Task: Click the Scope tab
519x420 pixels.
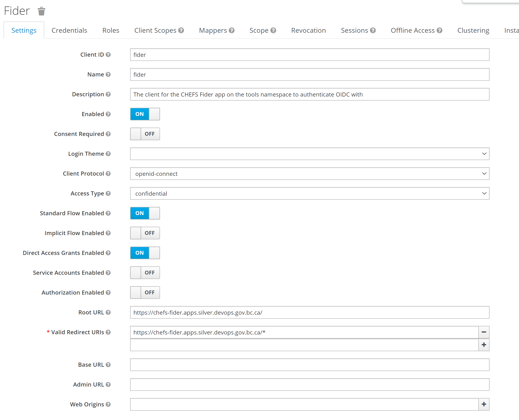Action: pos(258,30)
